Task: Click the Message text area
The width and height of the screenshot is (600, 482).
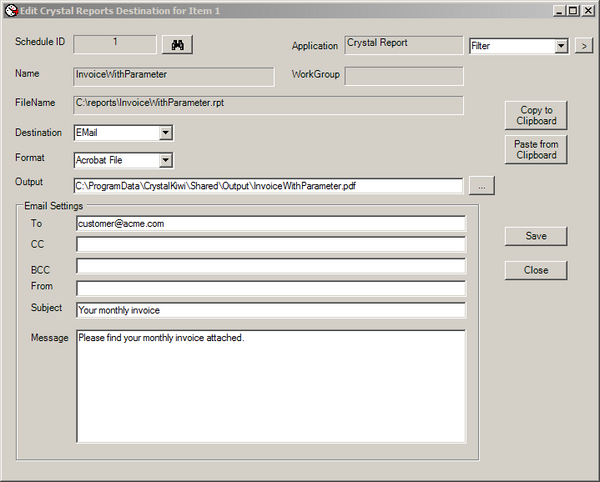Action: [271, 386]
